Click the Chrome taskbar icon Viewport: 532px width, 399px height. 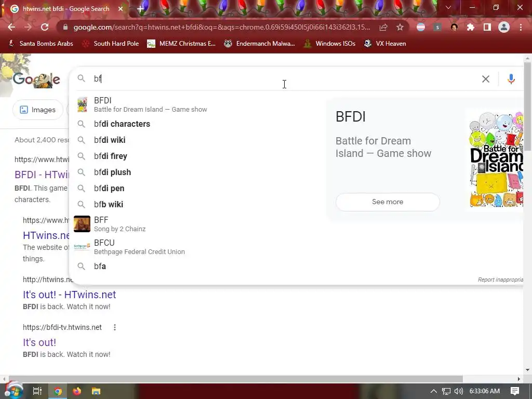(x=58, y=391)
